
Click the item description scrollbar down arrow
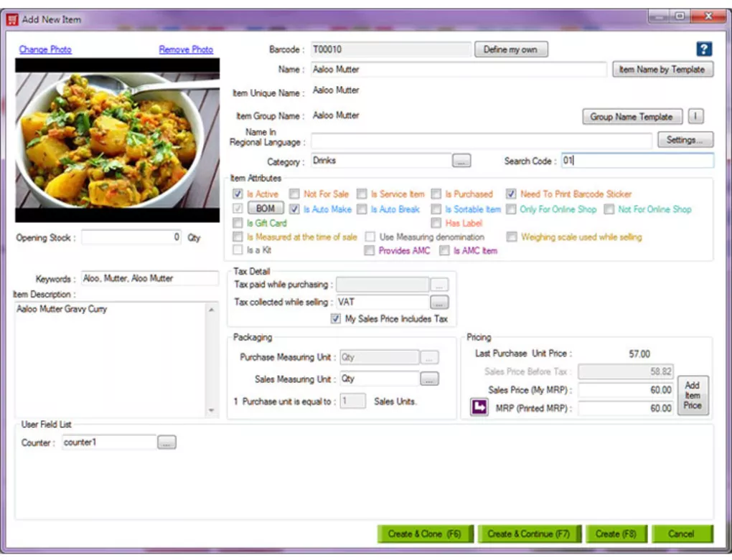tap(211, 411)
